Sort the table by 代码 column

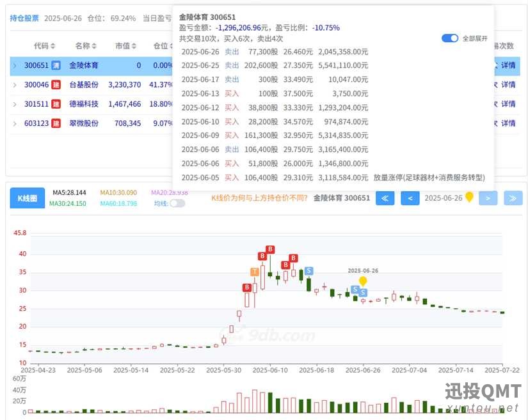pos(53,46)
